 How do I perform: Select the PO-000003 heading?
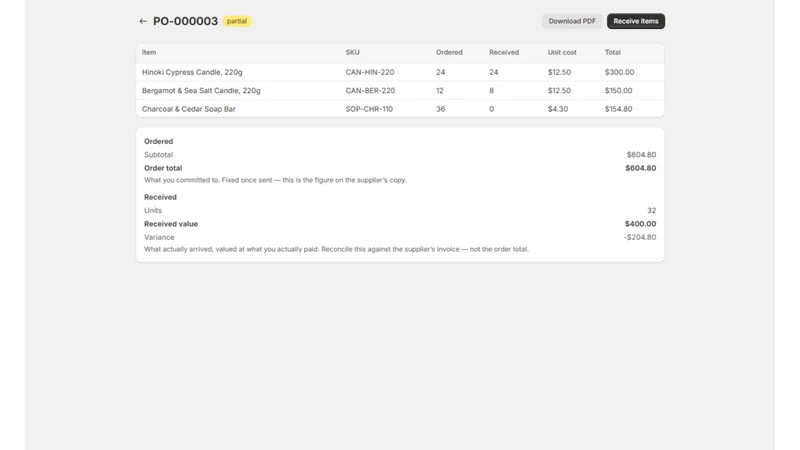pyautogui.click(x=185, y=21)
